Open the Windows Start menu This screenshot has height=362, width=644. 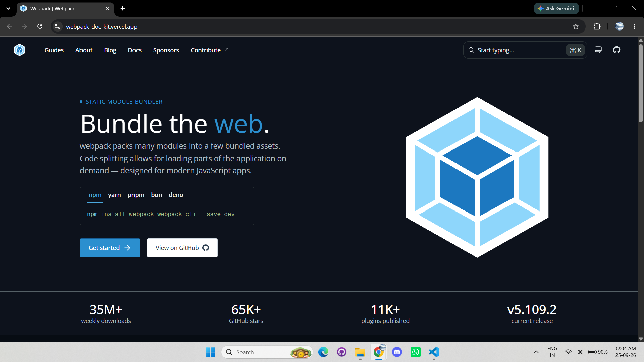(210, 352)
